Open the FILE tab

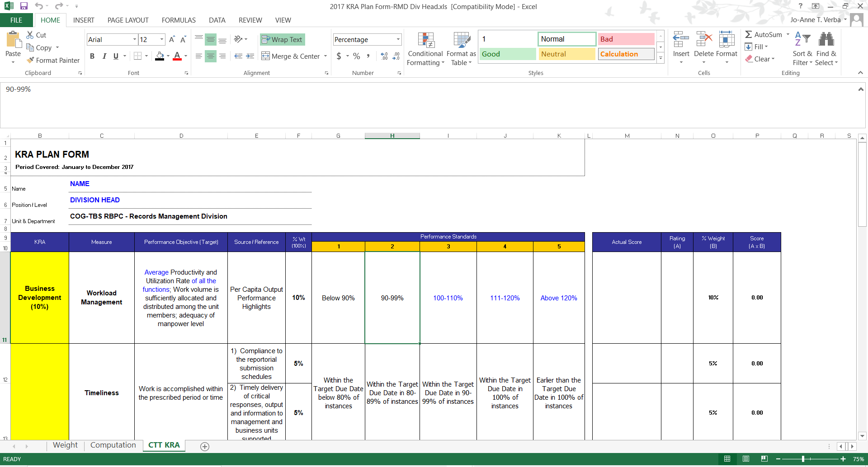point(16,20)
